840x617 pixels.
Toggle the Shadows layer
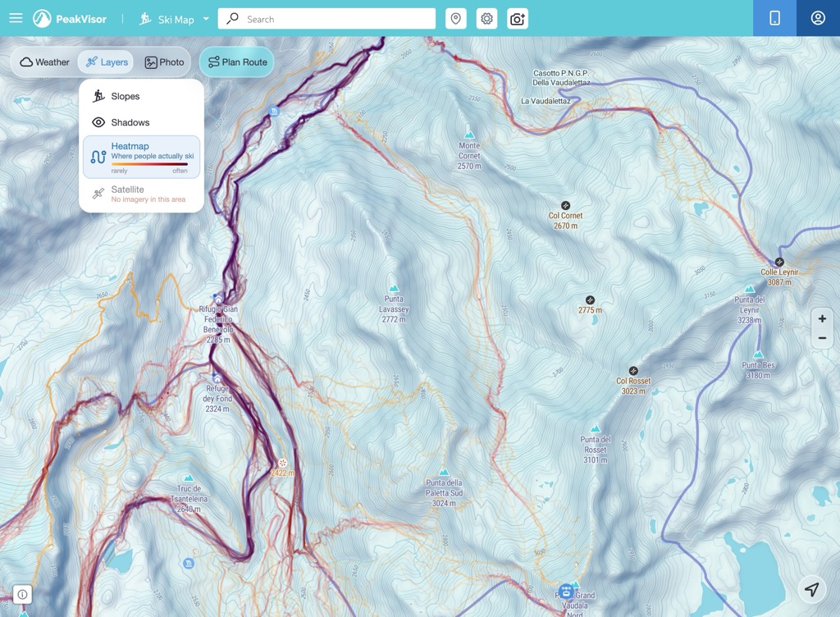[x=141, y=122]
